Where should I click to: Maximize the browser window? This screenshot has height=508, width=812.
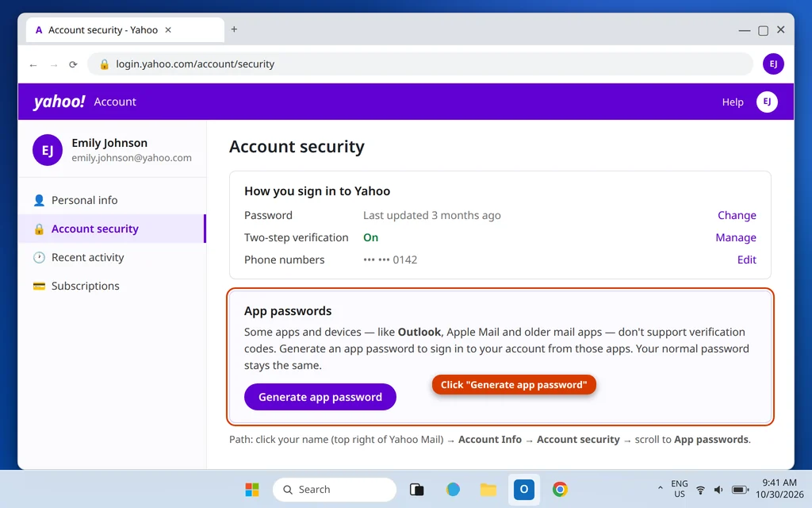tap(763, 30)
